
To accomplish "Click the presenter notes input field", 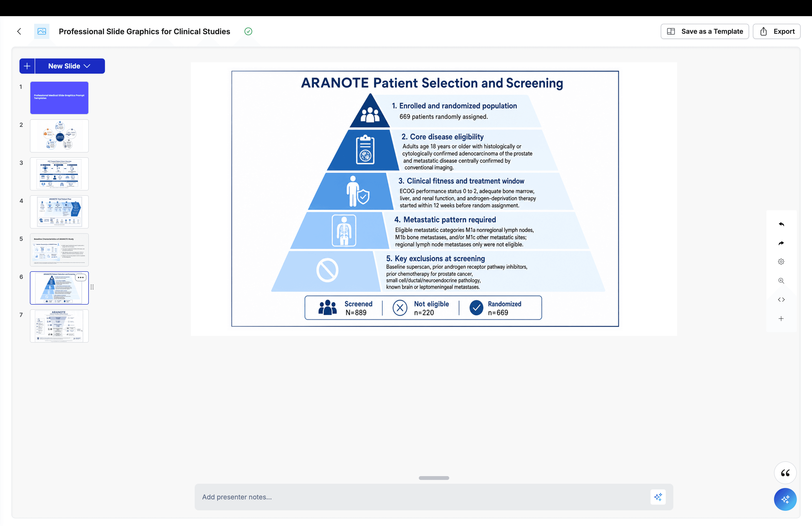I will (x=423, y=497).
